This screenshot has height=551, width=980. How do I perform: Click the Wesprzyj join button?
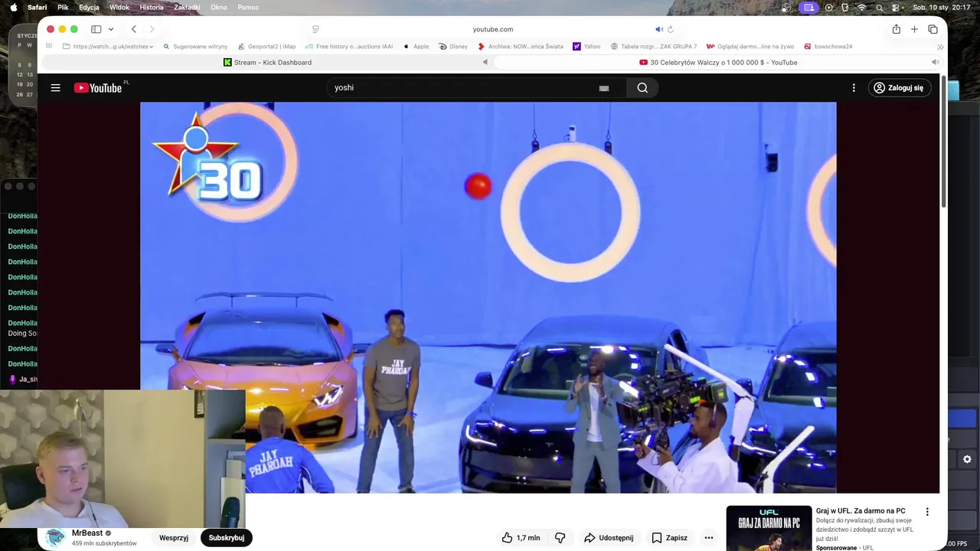tap(174, 538)
